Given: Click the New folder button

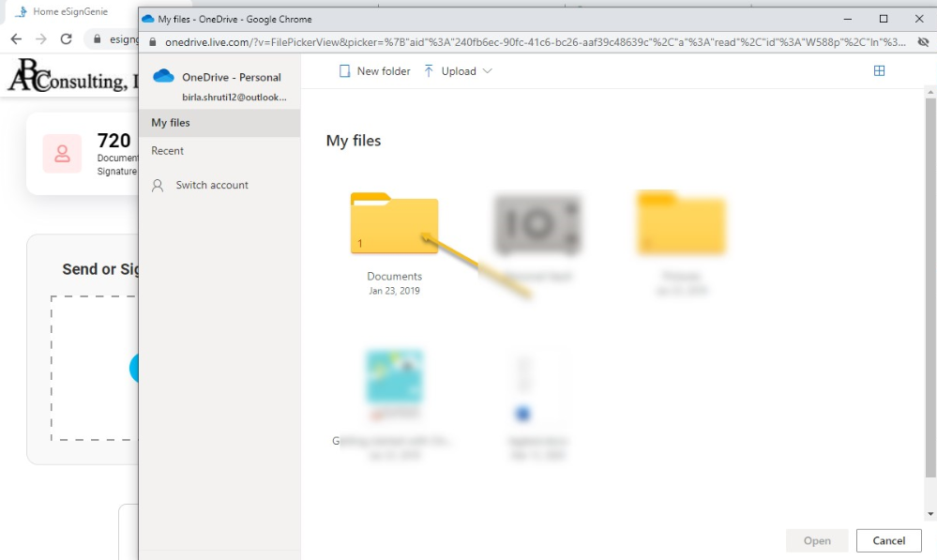Looking at the screenshot, I should (x=374, y=71).
